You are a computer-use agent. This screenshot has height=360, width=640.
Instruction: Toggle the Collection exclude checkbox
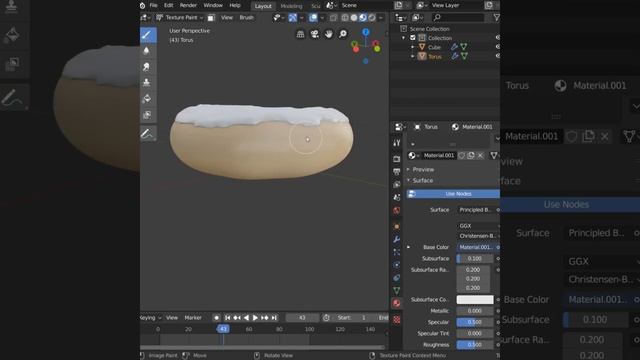click(413, 38)
